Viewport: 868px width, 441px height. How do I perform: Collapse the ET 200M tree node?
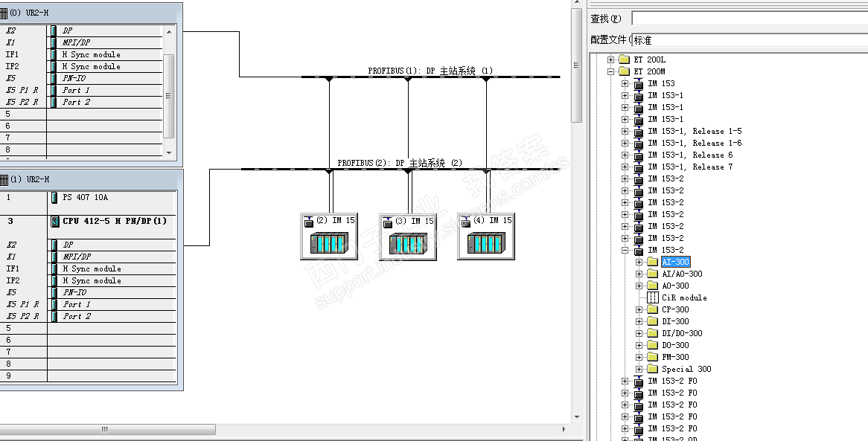click(x=610, y=71)
